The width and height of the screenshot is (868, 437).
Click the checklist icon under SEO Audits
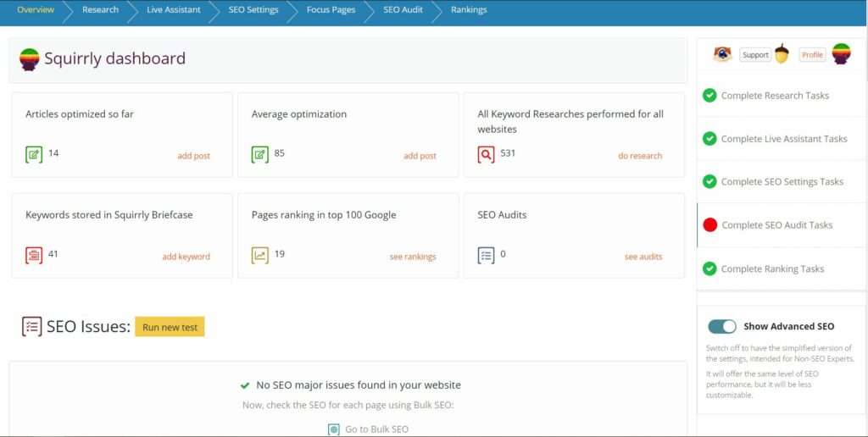[486, 255]
